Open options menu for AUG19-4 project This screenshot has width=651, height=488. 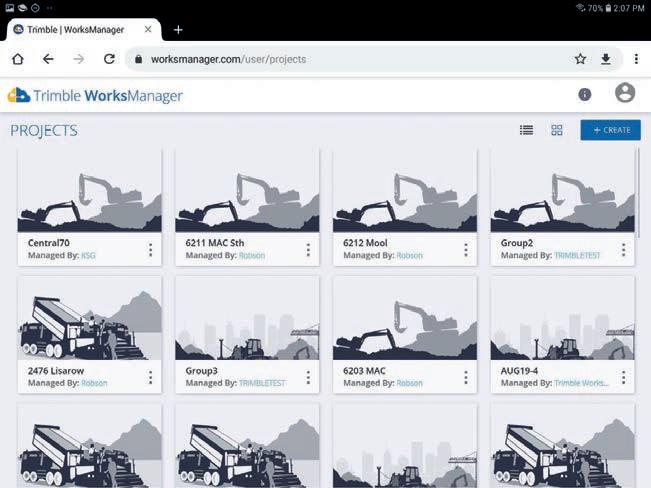pyautogui.click(x=624, y=377)
